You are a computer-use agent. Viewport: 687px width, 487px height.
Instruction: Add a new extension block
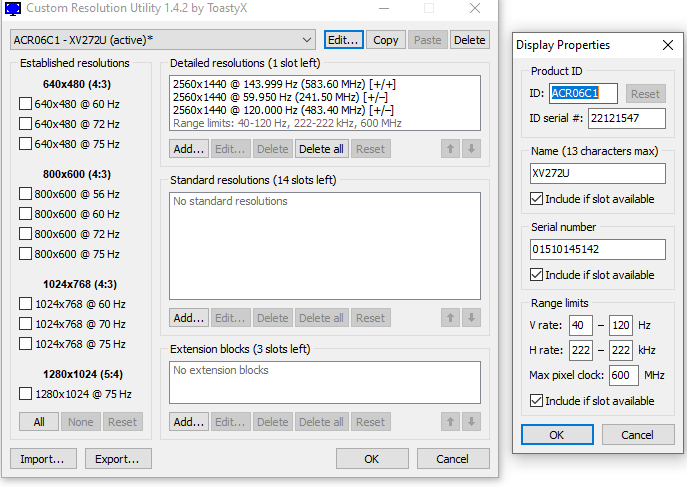(x=188, y=422)
